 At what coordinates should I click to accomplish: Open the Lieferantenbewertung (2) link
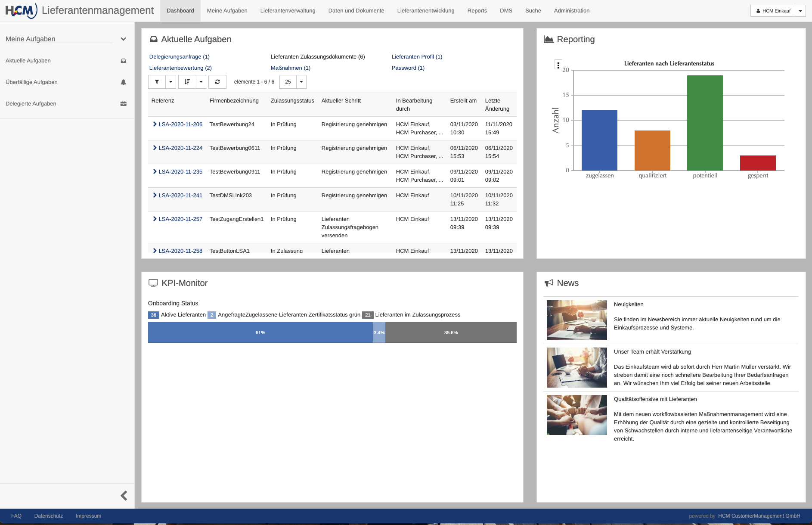tap(180, 68)
